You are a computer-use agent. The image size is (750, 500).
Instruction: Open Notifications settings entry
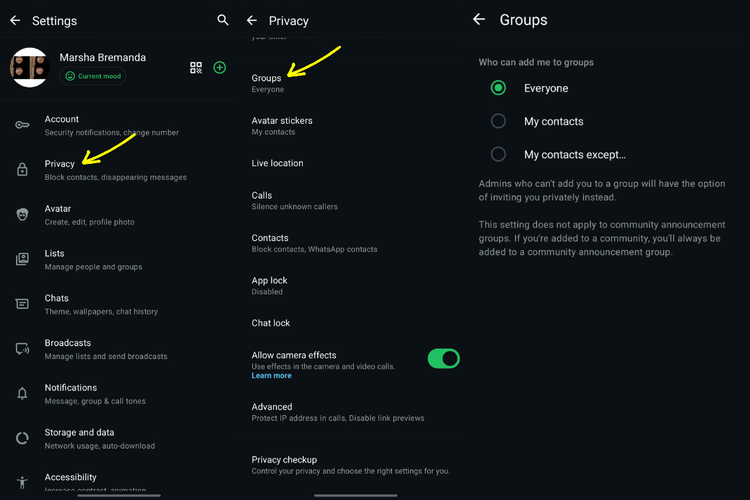119,394
